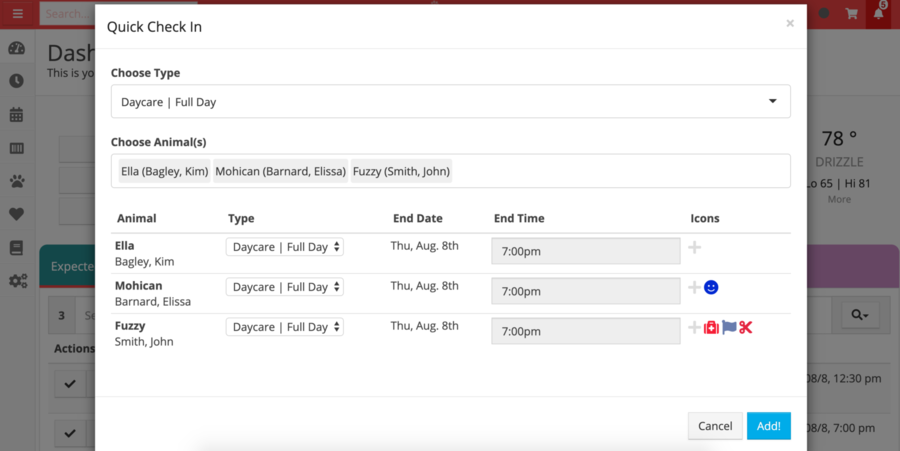This screenshot has width=900, height=451.
Task: Close the Quick Check In dialog
Action: (x=790, y=24)
